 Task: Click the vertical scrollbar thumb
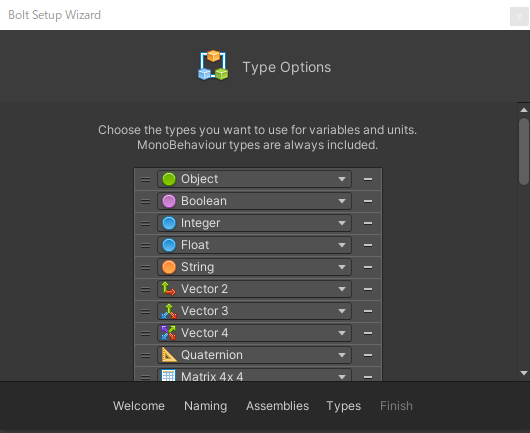pos(524,151)
